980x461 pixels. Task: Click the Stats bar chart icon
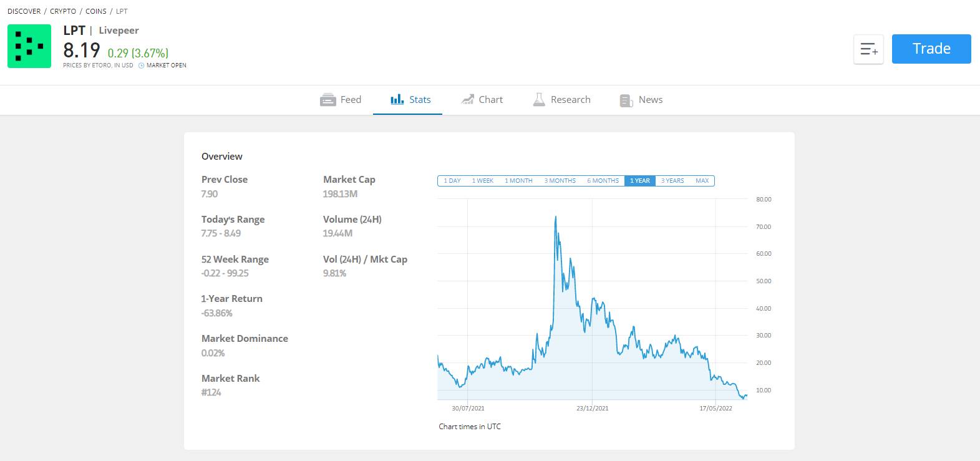coord(397,100)
